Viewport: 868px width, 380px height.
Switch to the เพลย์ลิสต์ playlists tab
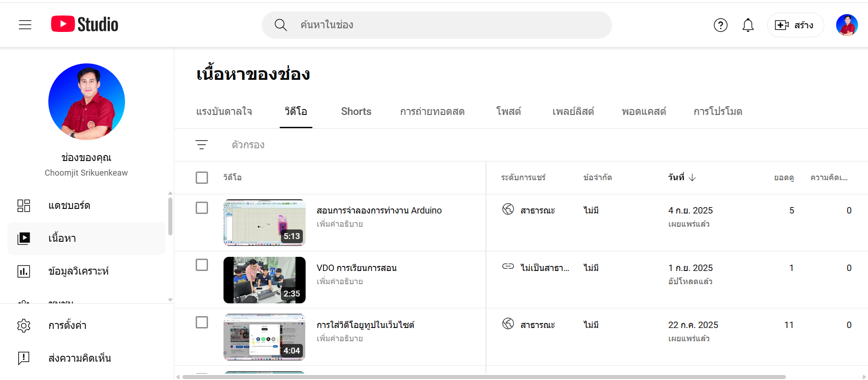(x=573, y=112)
